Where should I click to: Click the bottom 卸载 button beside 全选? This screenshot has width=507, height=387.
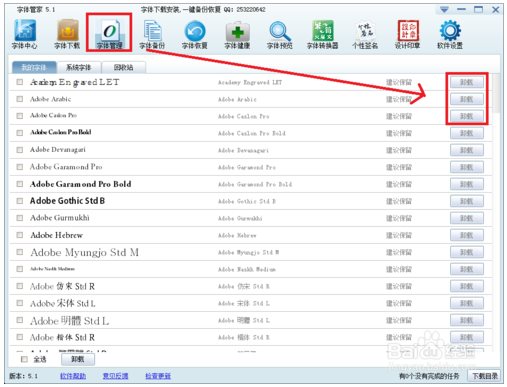[78, 359]
